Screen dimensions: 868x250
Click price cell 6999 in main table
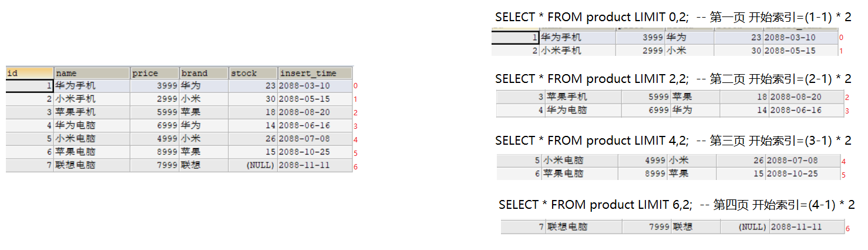point(154,125)
